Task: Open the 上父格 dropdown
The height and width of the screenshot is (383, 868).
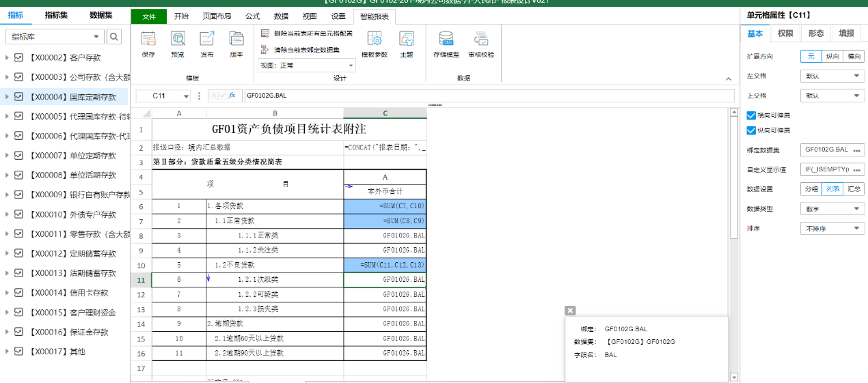Action: (832, 96)
